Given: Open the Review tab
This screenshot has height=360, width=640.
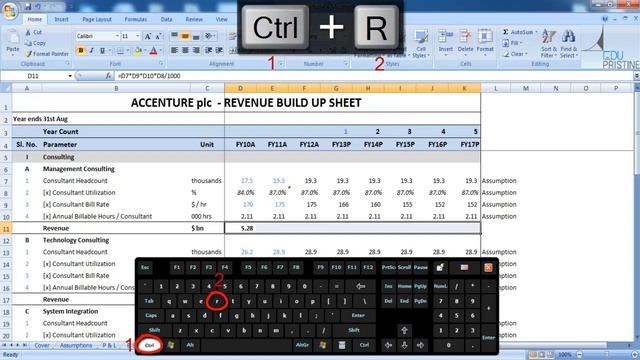Looking at the screenshot, I should pyautogui.click(x=194, y=19).
